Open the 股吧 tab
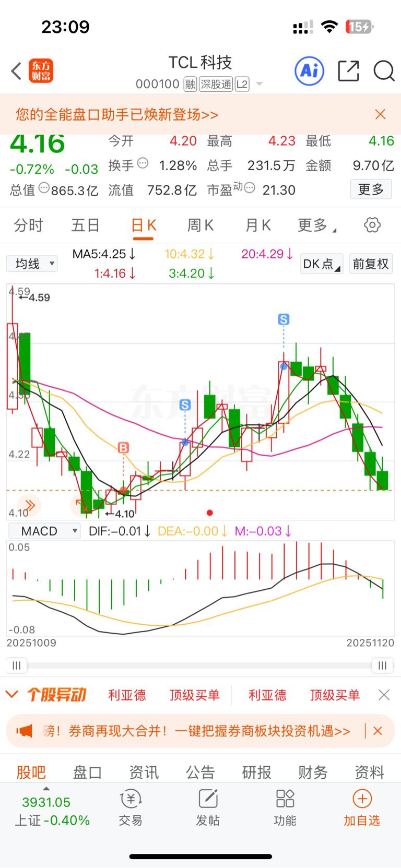Screen dimensions: 401x868 coord(31,771)
